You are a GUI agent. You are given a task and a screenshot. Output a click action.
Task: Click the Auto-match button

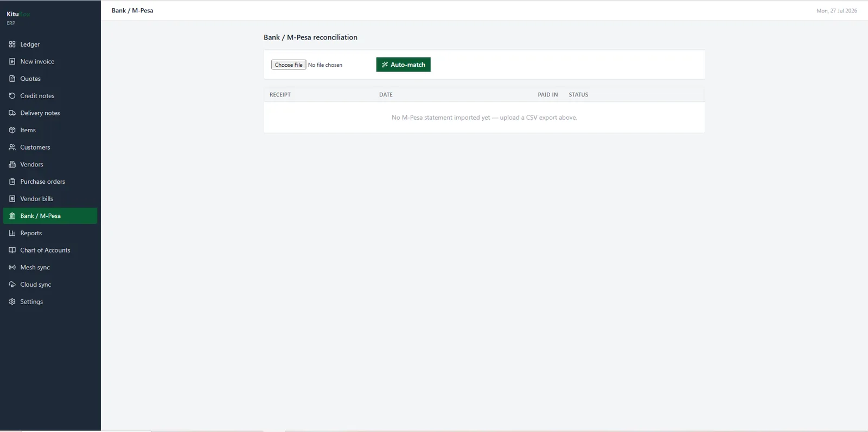(x=403, y=65)
